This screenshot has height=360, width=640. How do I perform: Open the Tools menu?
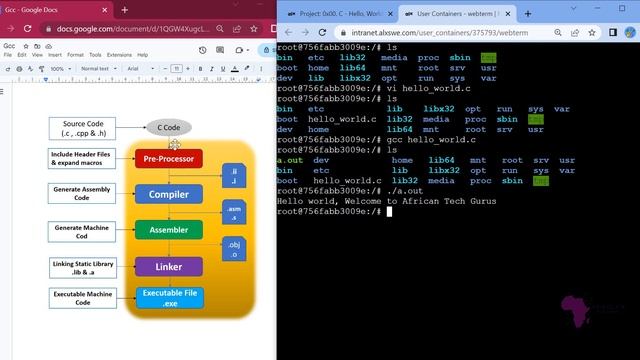tap(95, 55)
